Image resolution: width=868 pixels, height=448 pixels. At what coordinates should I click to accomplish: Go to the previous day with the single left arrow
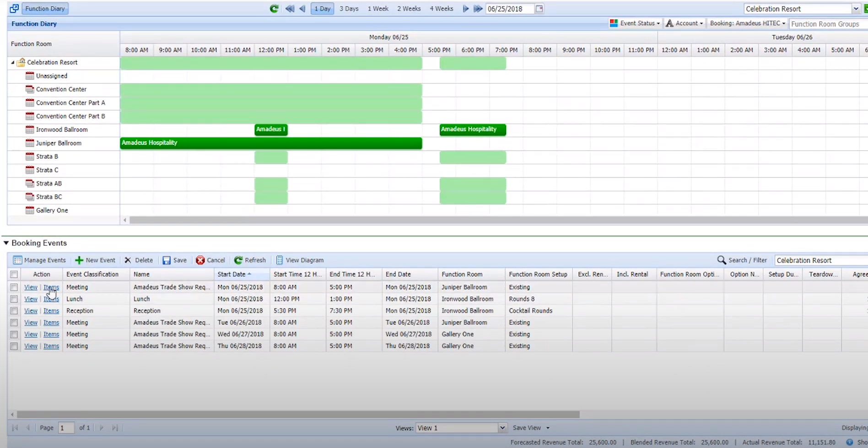point(302,9)
